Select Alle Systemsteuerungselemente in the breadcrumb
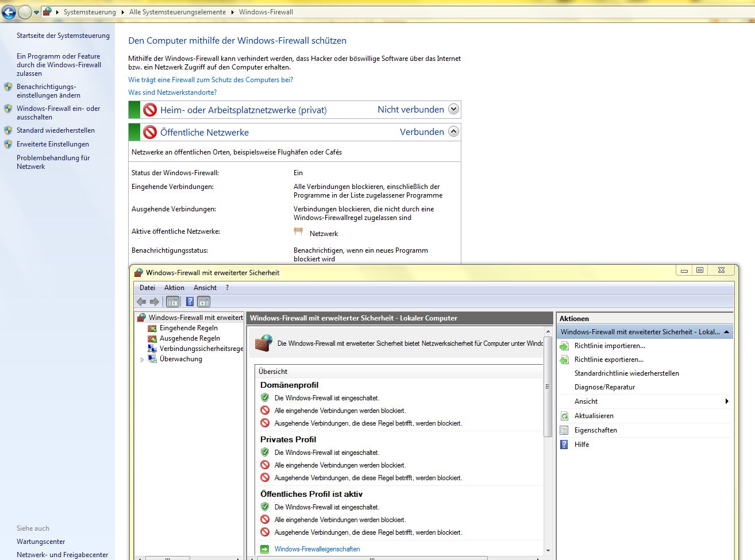Viewport: 755px width, 560px height. 178,12
